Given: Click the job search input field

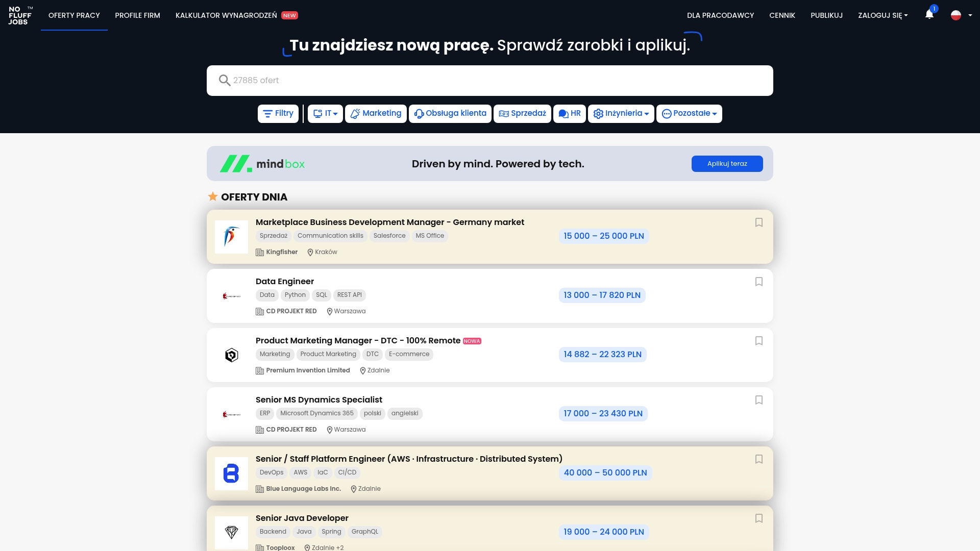Looking at the screenshot, I should (490, 81).
